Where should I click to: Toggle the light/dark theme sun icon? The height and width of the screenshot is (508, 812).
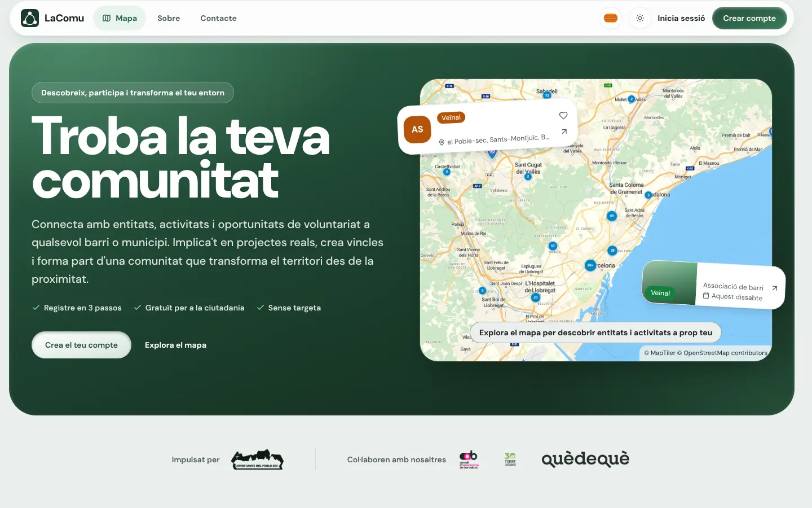click(x=640, y=18)
